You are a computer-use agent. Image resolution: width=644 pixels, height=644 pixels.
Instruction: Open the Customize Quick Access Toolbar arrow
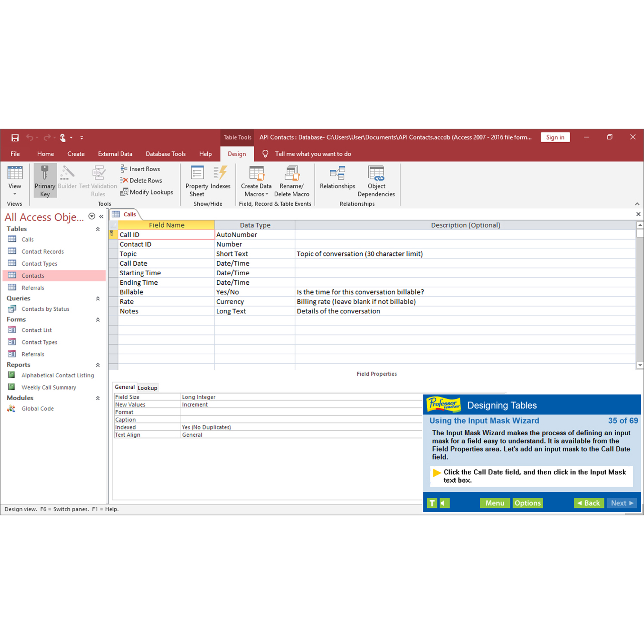coord(82,137)
